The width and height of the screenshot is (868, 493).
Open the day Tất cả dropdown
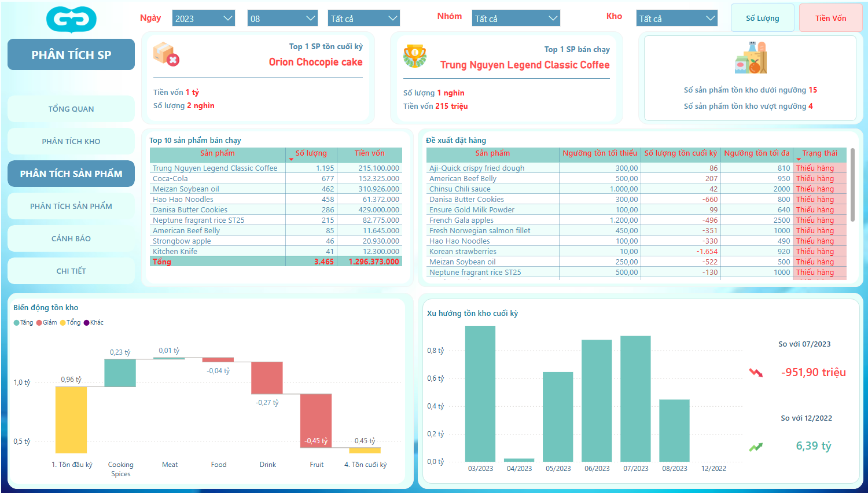point(364,19)
